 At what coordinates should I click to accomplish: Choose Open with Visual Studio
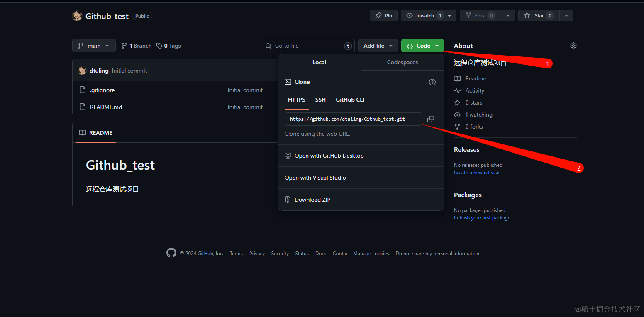pyautogui.click(x=361, y=178)
